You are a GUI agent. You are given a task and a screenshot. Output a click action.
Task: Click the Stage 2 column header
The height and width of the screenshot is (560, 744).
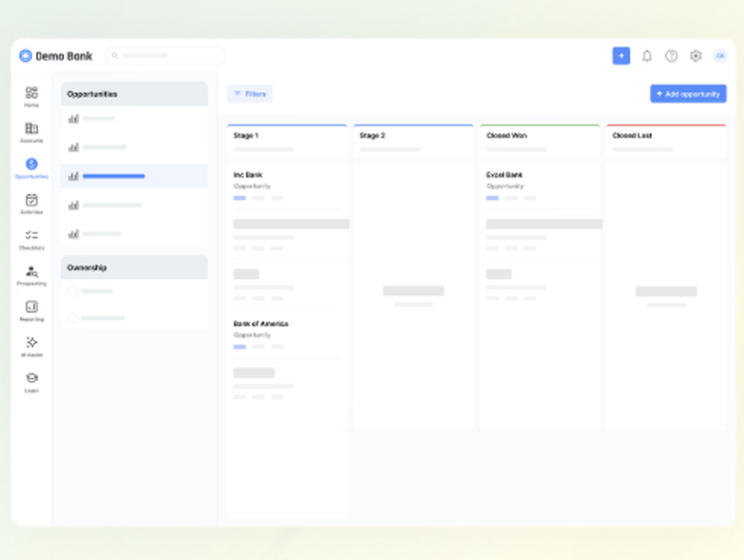(413, 141)
